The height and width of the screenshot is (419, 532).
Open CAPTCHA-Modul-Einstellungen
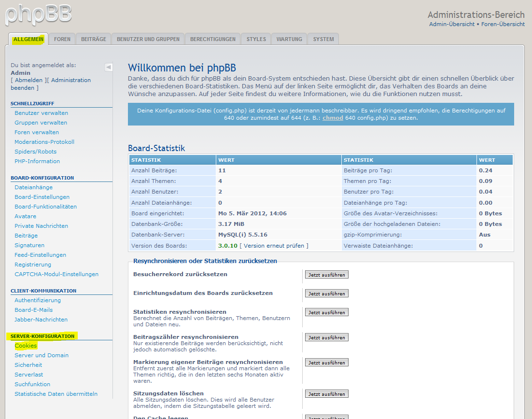point(56,274)
